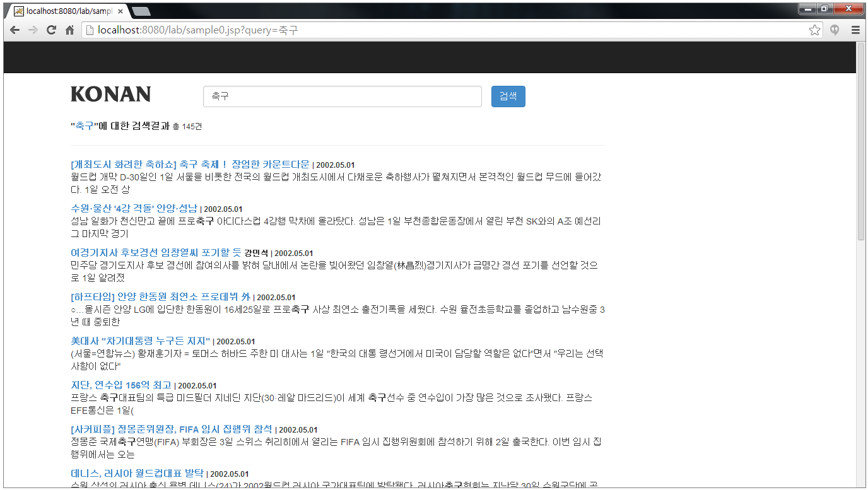Open the Chrome menu hamburger icon
Screen dimensions: 868x490
coord(855,30)
